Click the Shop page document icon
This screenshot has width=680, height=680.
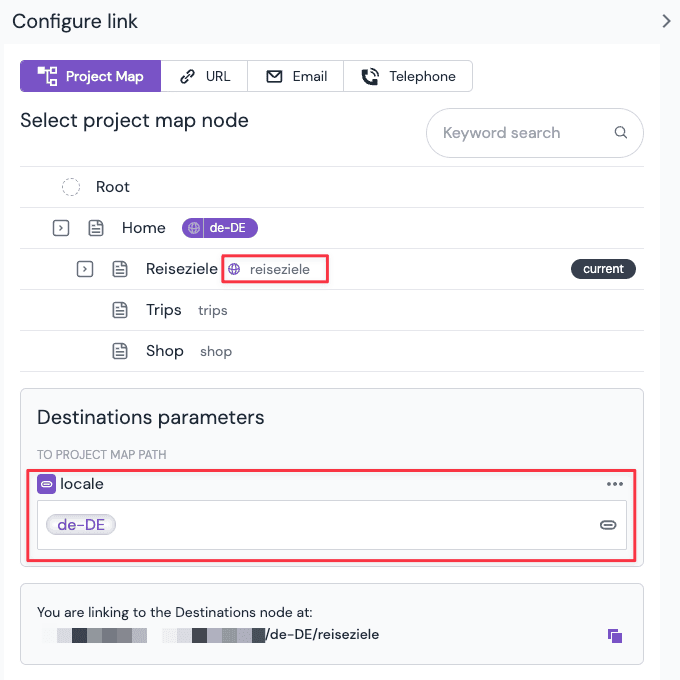coord(120,351)
